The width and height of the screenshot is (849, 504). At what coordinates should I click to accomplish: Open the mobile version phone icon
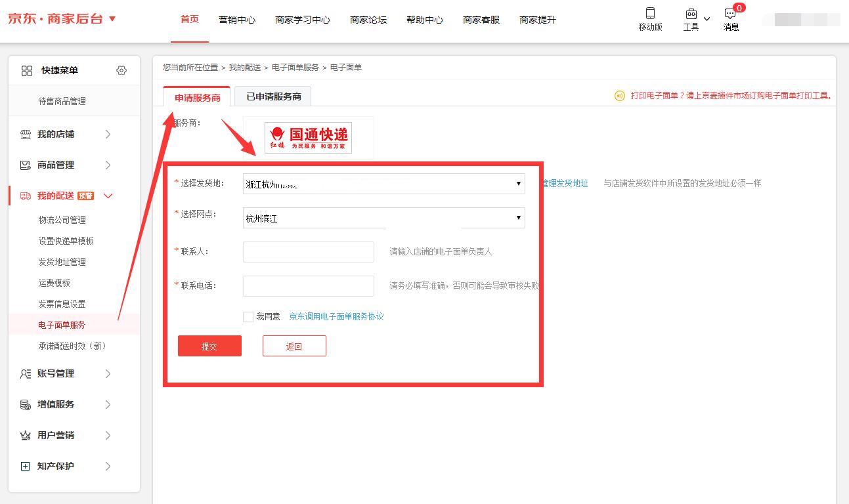tap(650, 14)
